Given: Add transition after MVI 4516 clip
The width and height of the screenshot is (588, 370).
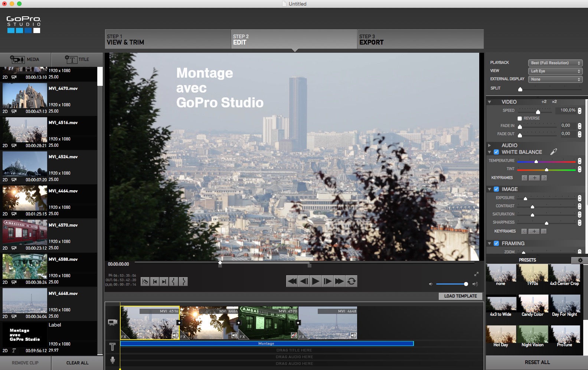Looking at the screenshot, I should (x=179, y=323).
